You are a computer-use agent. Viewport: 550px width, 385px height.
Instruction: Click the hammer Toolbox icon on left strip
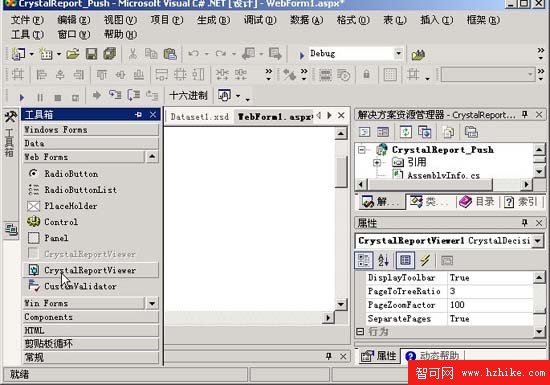10,117
